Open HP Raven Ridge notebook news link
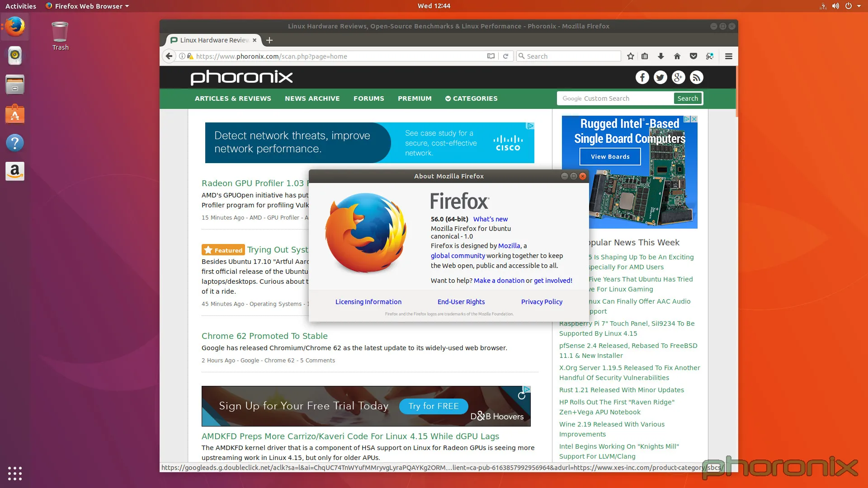868x488 pixels. coord(617,407)
